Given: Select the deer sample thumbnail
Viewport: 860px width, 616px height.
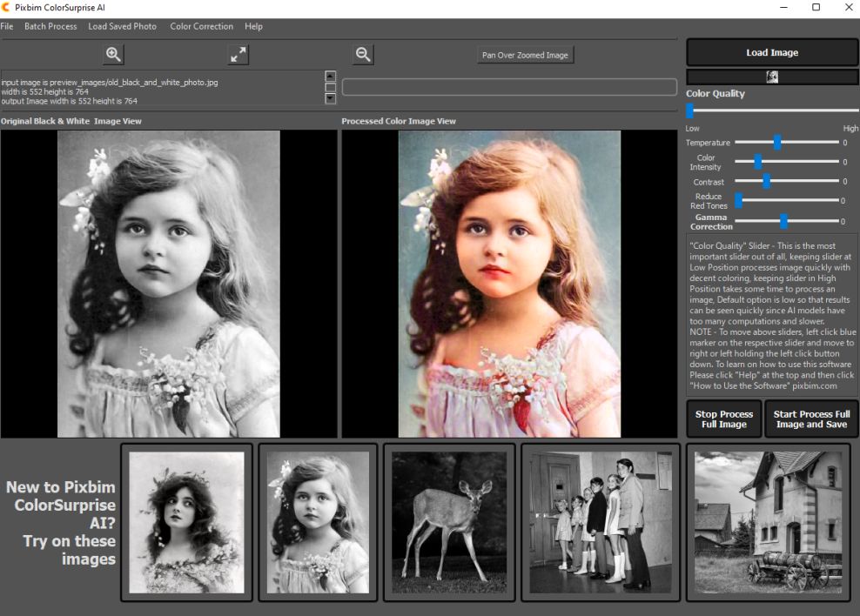Looking at the screenshot, I should tap(449, 522).
